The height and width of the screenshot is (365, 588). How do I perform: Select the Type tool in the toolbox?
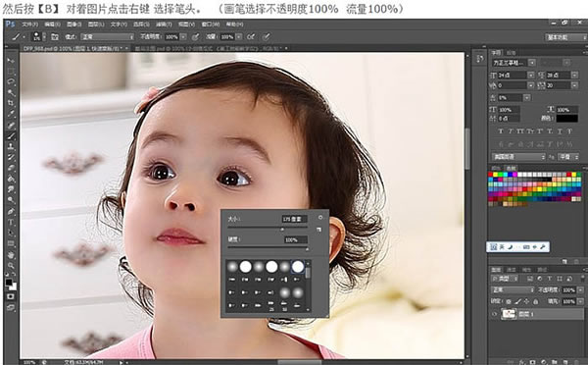[x=11, y=223]
